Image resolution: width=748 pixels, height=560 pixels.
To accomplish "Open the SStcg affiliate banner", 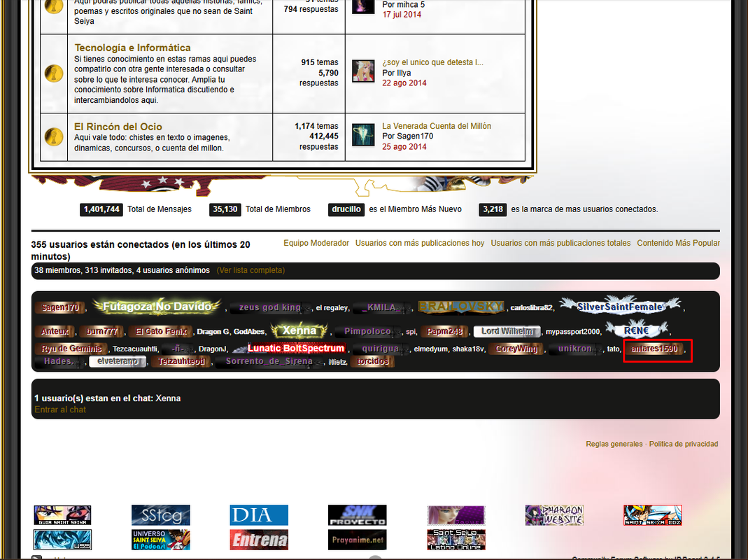I will point(161,515).
